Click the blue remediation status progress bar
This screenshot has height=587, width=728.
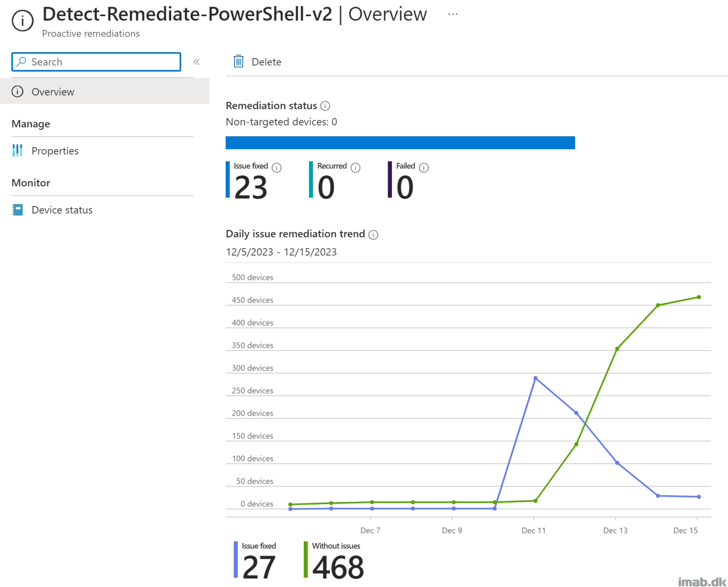click(x=400, y=143)
